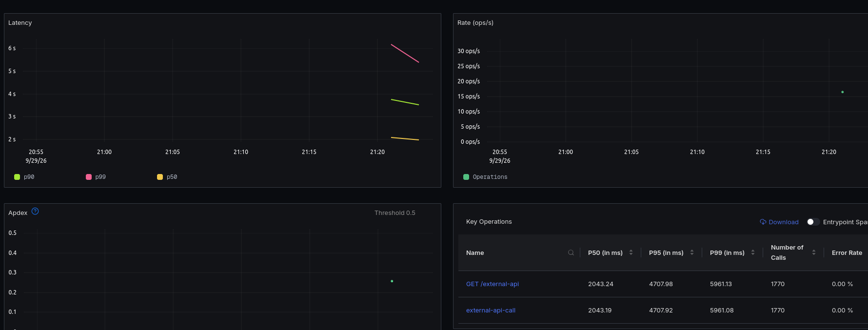Select error rate of external-api-call row
868x330 pixels.
point(842,310)
